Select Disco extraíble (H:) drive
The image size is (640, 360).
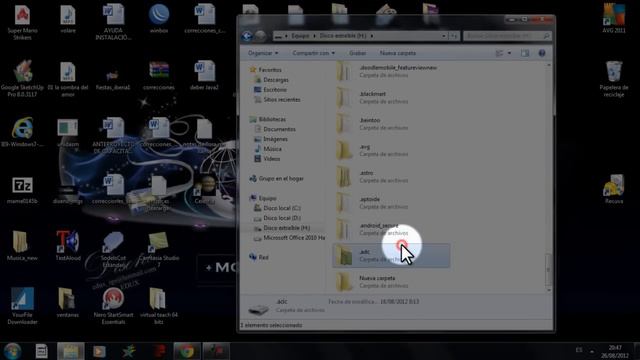[x=287, y=228]
